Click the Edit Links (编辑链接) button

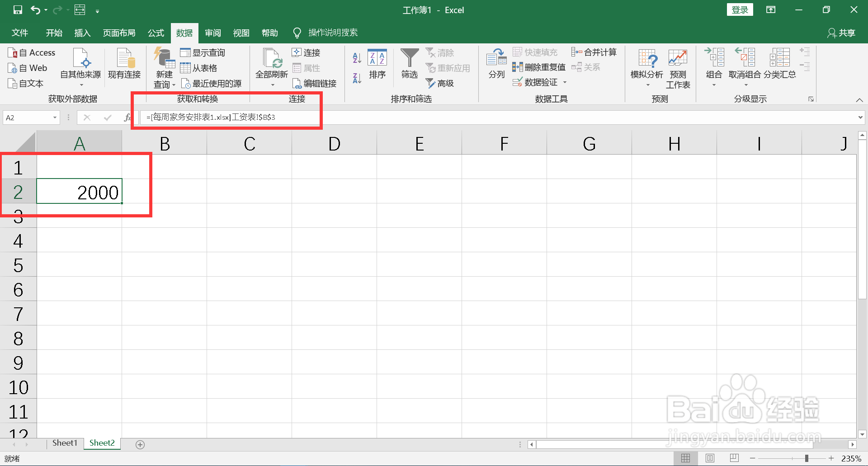[x=315, y=83]
